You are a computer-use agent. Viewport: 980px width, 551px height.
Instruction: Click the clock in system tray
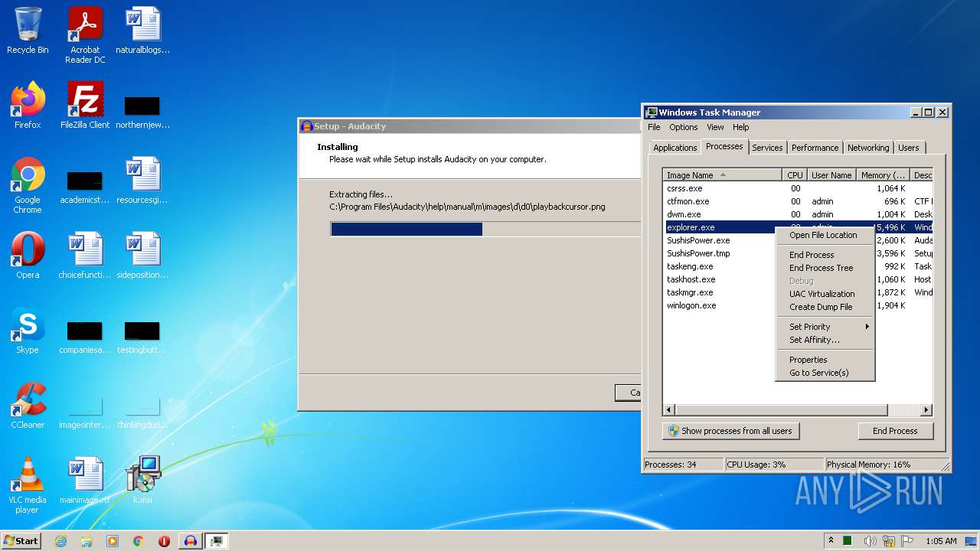[x=941, y=541]
